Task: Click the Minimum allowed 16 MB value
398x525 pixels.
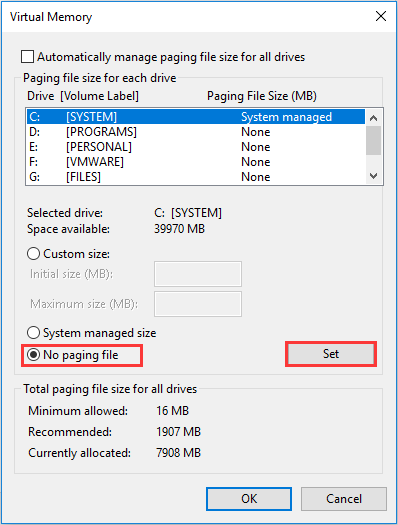Action: click(x=172, y=411)
